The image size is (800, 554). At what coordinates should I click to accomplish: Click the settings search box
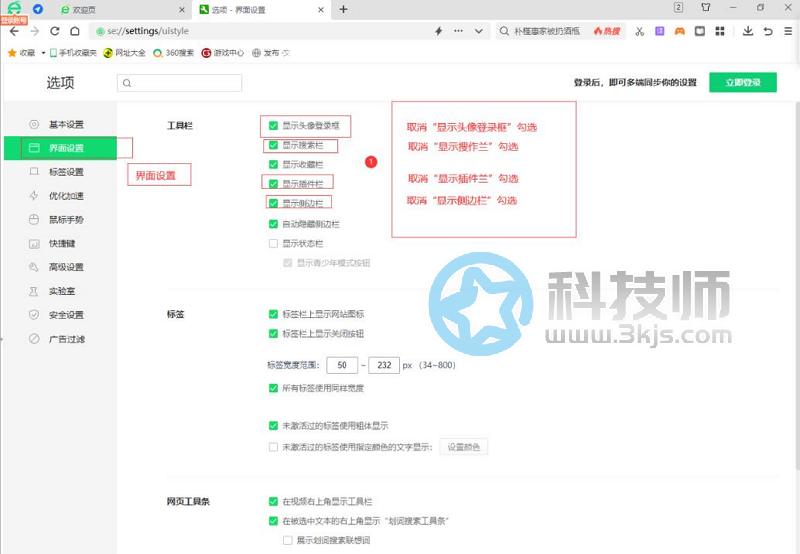[180, 83]
